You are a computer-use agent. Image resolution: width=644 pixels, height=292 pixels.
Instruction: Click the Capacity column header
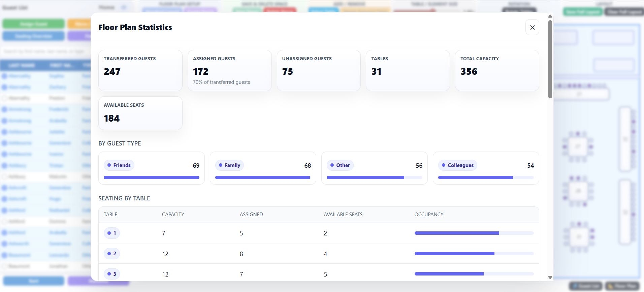[x=173, y=215]
